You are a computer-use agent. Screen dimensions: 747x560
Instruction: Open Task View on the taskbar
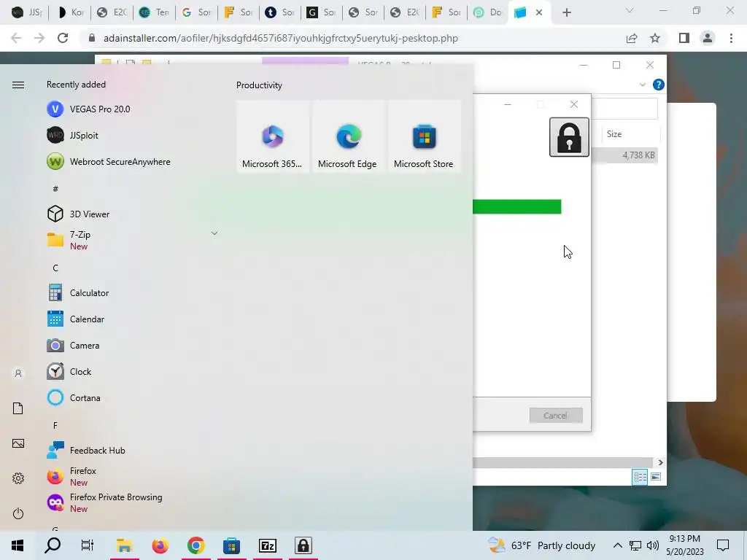pyautogui.click(x=88, y=545)
